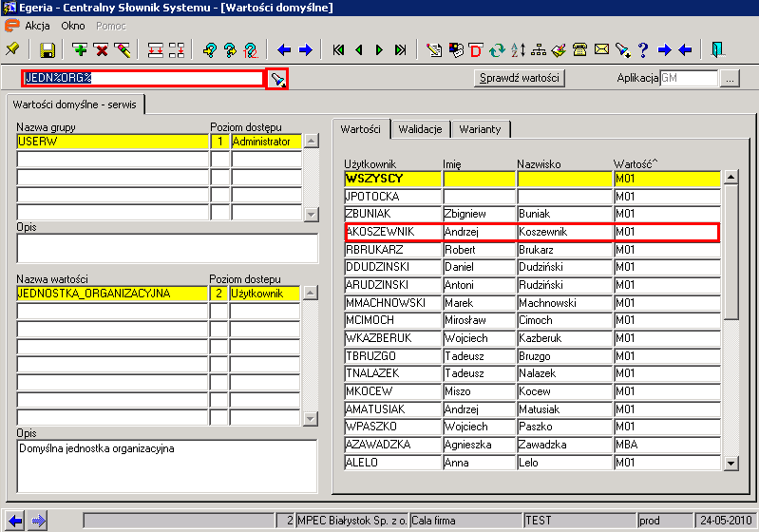Click blue right arrow before the first-record button
The height and width of the screenshot is (532, 759).
pos(306,49)
